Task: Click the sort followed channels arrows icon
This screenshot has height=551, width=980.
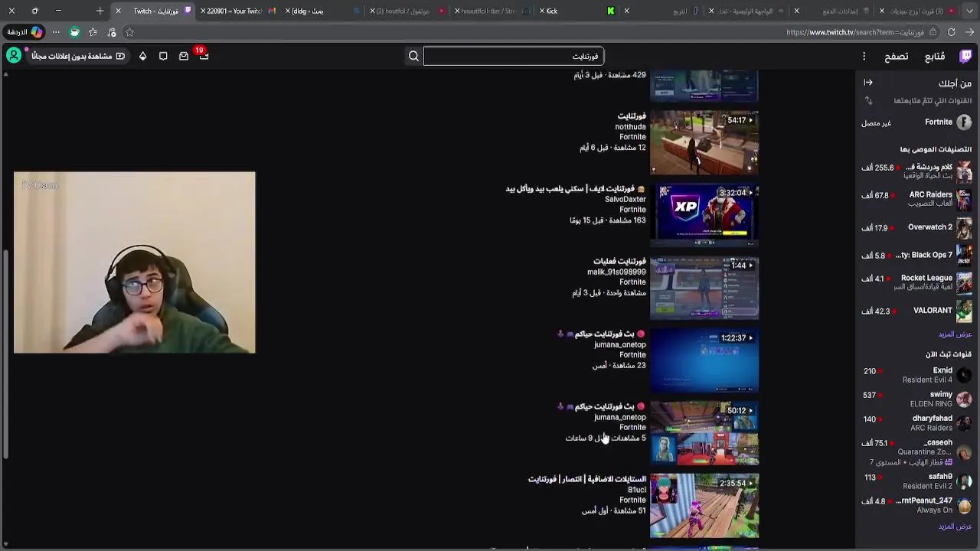Action: pos(868,100)
